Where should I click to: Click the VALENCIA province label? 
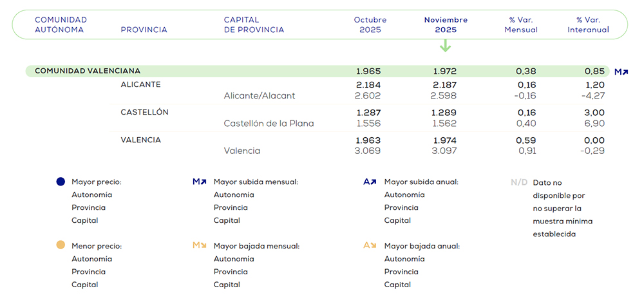click(140, 140)
